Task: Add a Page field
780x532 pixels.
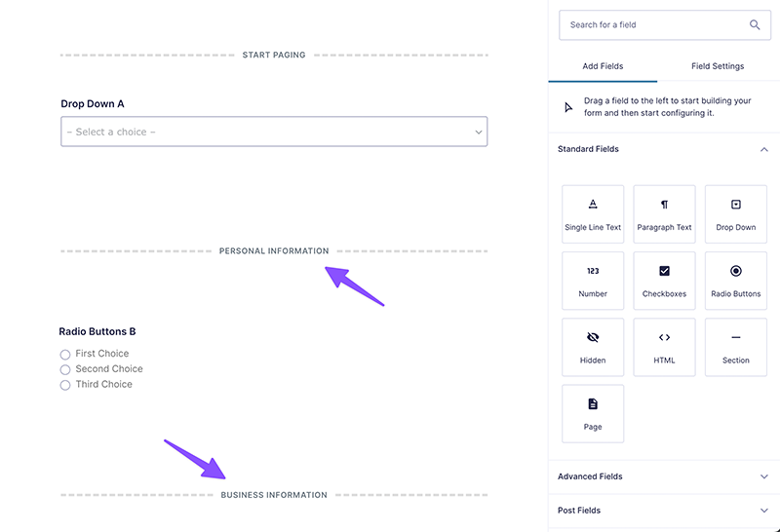Action: pos(593,414)
